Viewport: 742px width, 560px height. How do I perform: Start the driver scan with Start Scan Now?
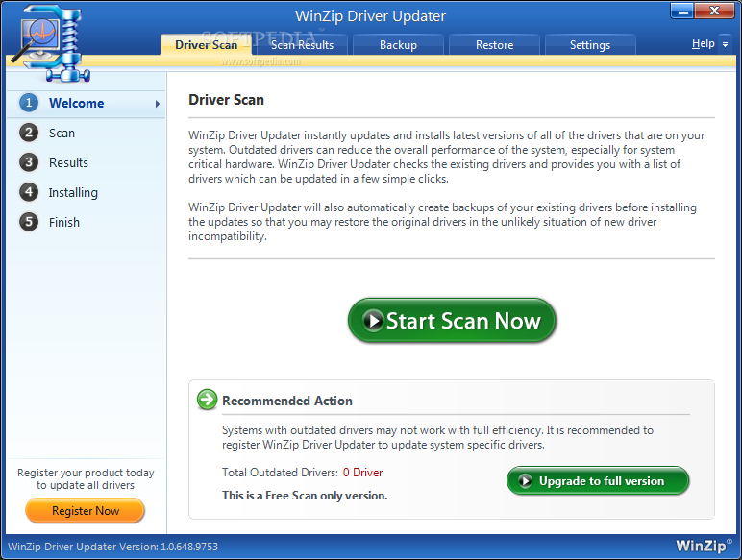pyautogui.click(x=452, y=321)
